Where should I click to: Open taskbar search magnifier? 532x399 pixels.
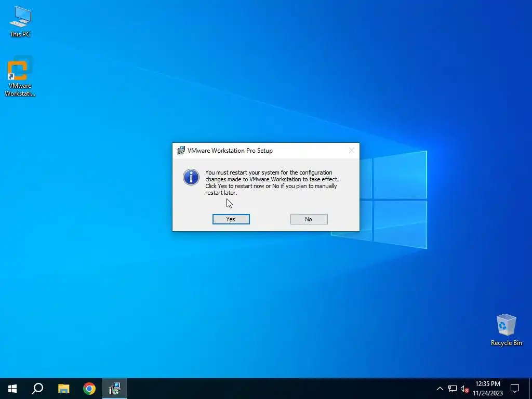[x=37, y=389]
